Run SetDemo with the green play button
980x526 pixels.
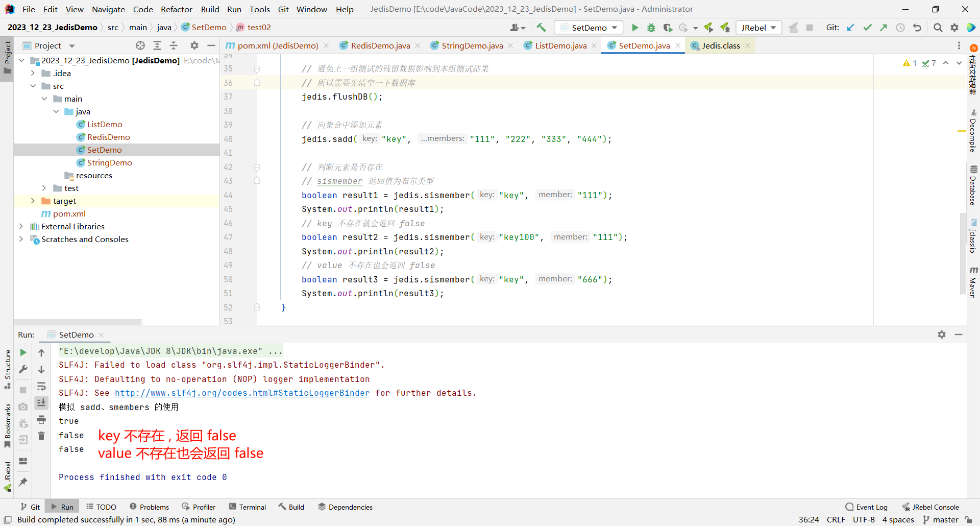(x=635, y=28)
